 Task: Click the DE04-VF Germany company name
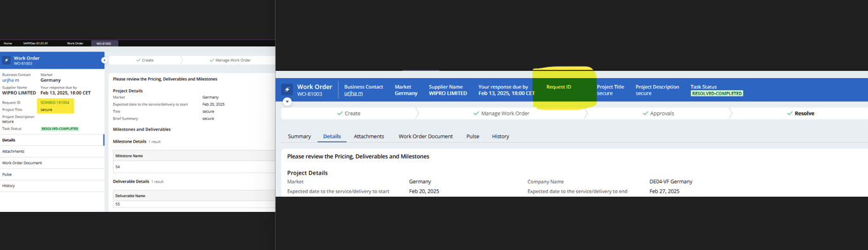(x=671, y=181)
